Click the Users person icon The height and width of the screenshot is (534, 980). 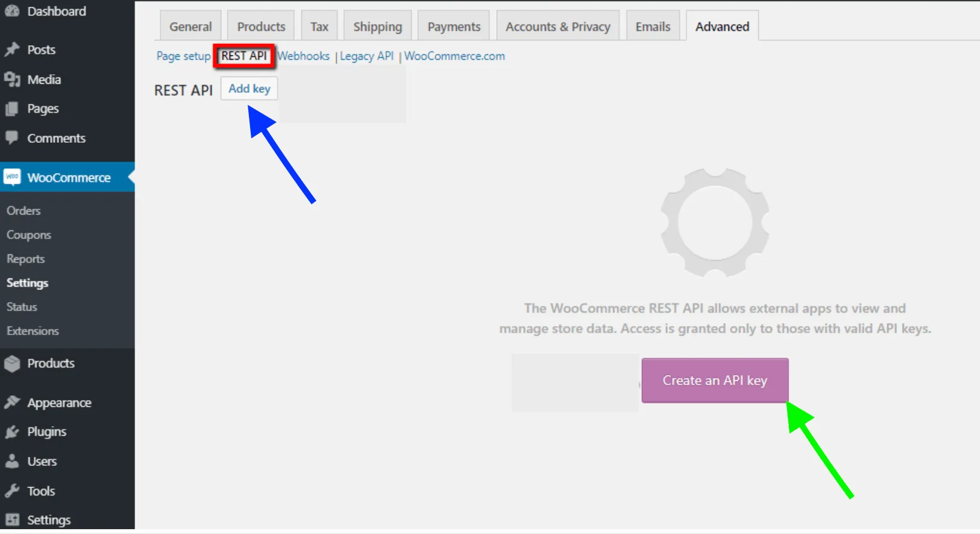click(12, 461)
